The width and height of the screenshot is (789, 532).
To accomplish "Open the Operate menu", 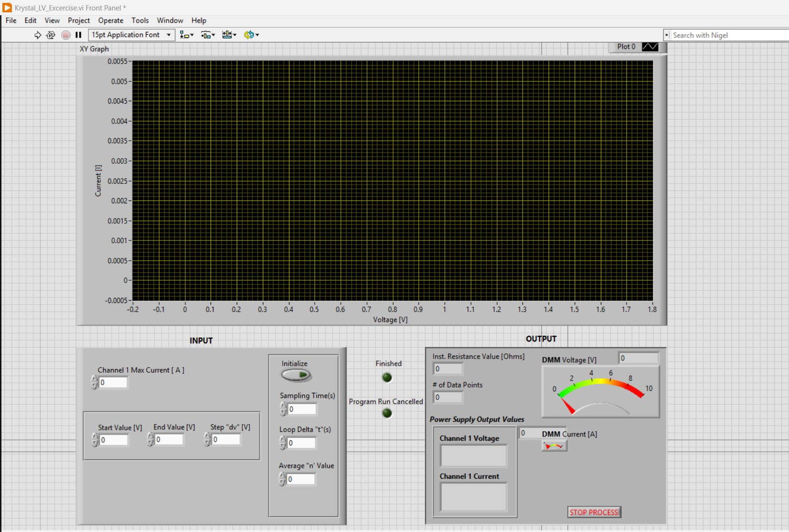I will (x=111, y=20).
